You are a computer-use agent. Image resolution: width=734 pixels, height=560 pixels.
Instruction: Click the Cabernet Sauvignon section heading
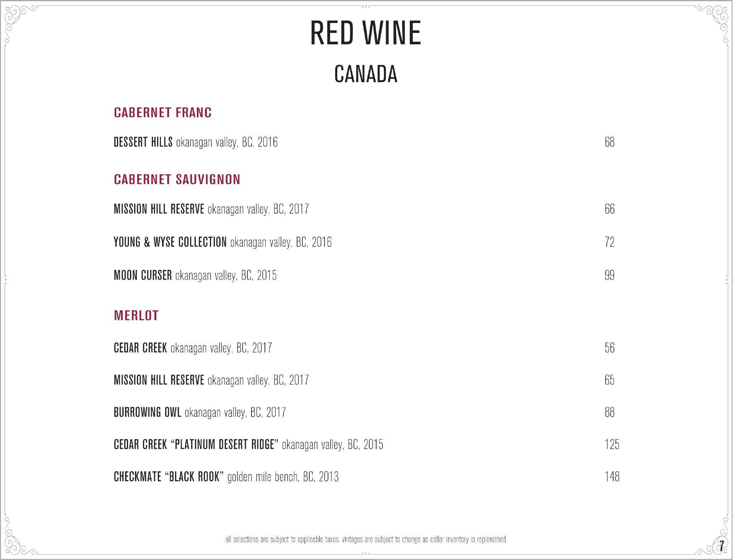(x=177, y=179)
